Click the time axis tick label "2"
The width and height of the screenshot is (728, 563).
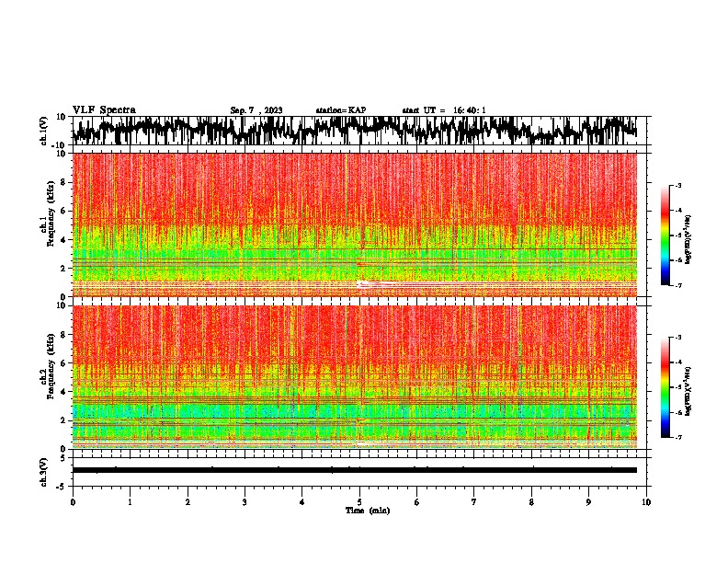click(188, 502)
